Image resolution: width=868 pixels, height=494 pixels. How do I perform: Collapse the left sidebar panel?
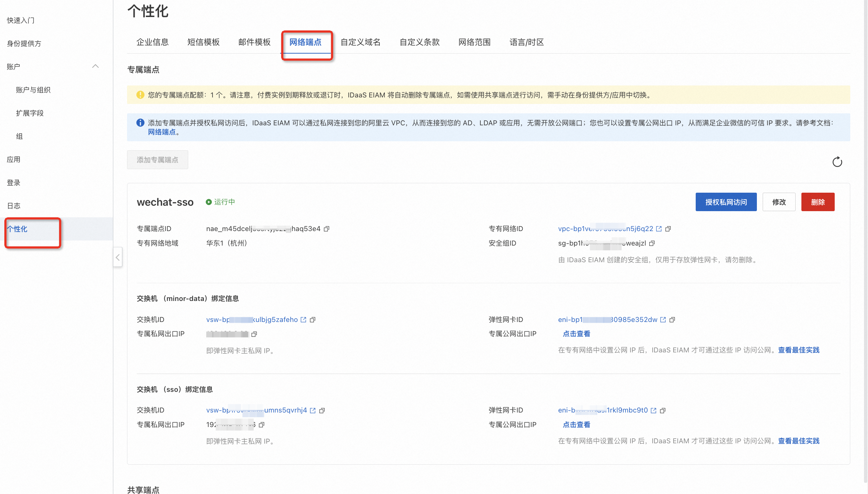pos(118,257)
